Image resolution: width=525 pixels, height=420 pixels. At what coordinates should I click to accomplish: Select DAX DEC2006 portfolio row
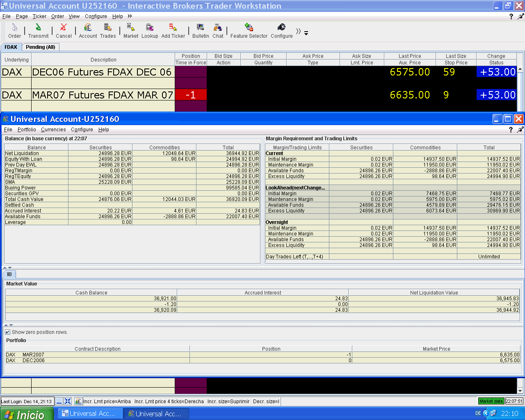coord(262,361)
